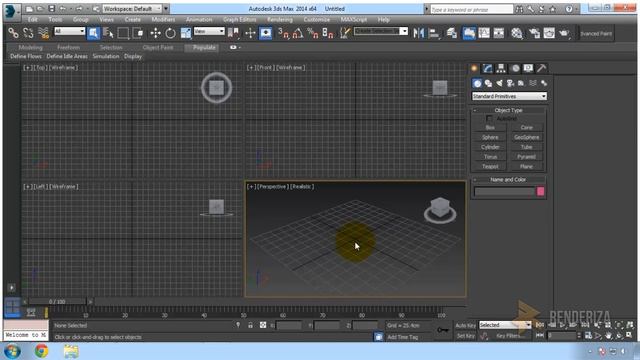Toggle the 3D Snaps button

click(x=283, y=33)
